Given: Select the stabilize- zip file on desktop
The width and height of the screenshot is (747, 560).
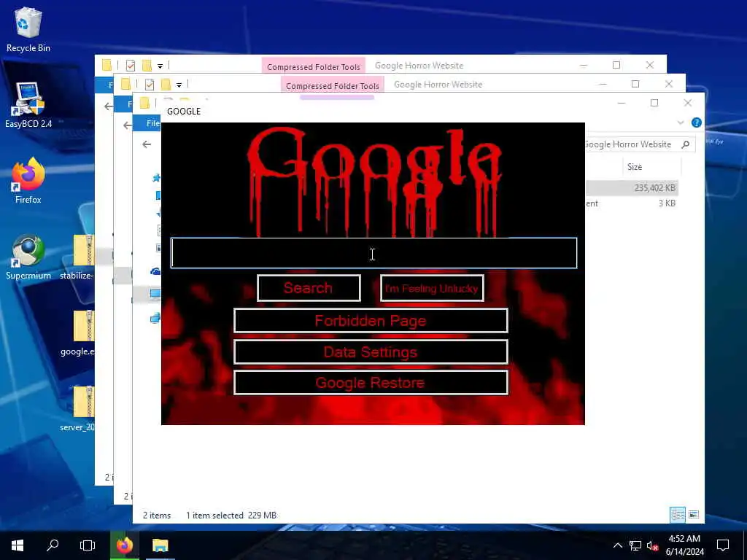Looking at the screenshot, I should (x=79, y=257).
